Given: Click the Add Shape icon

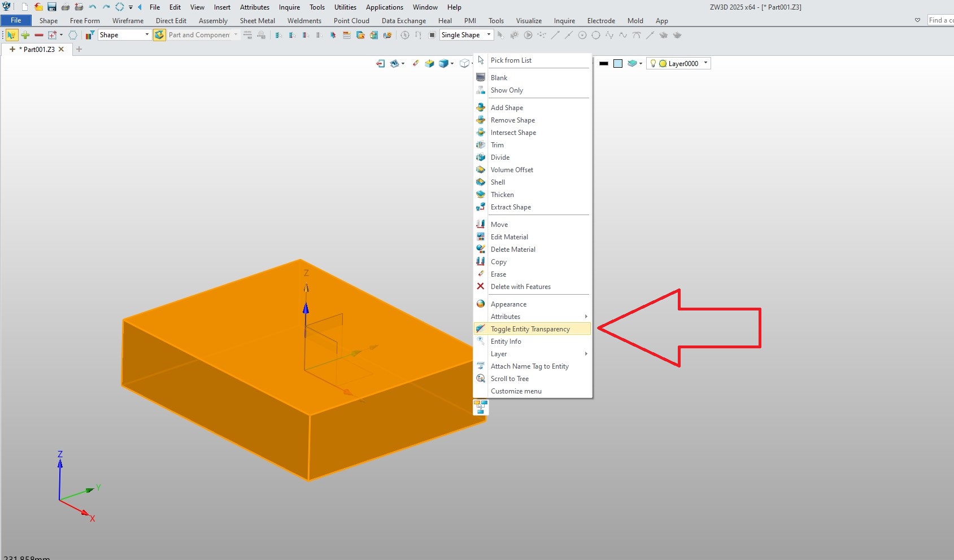Looking at the screenshot, I should click(x=481, y=107).
